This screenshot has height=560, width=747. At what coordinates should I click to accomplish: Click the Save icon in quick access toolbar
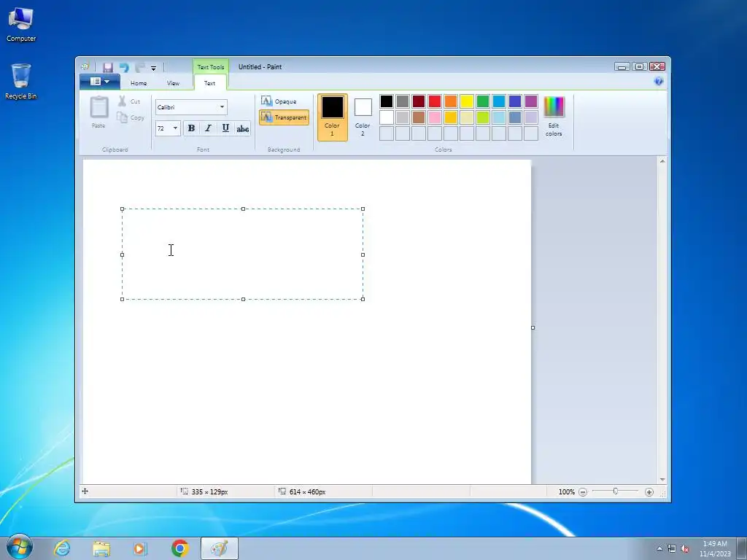pyautogui.click(x=108, y=67)
